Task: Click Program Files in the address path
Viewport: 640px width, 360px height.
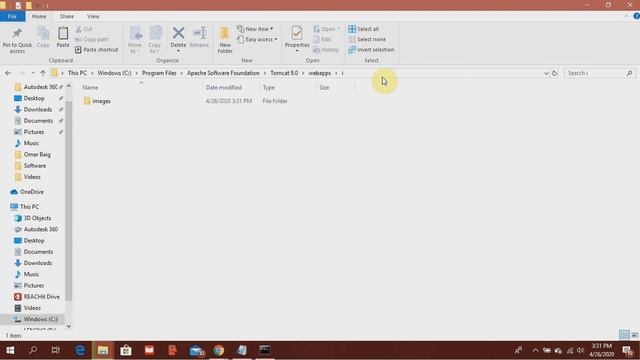Action: (x=159, y=73)
